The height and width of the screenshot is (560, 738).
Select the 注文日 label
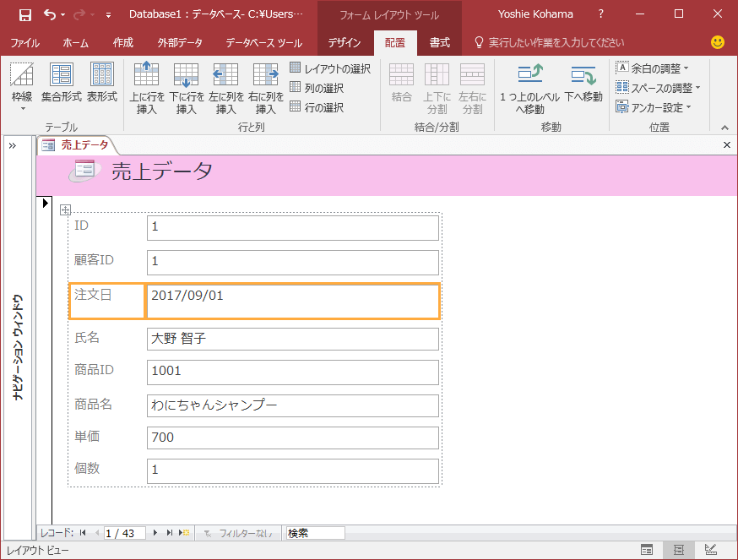pos(107,302)
